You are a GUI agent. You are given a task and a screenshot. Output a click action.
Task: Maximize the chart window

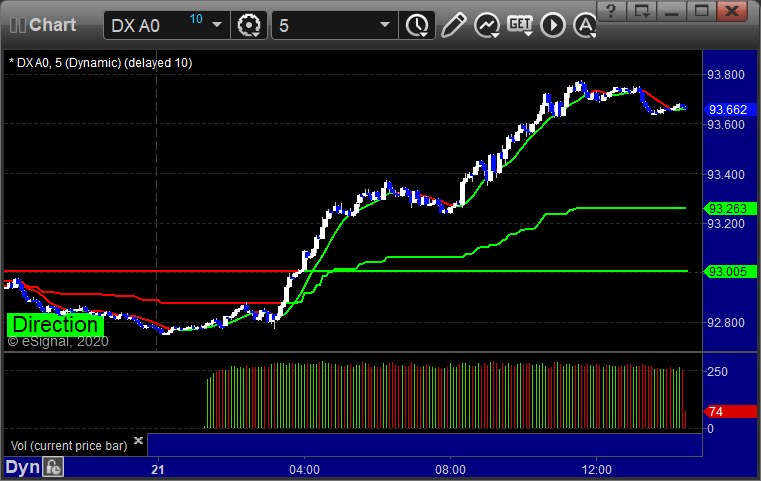tap(701, 11)
